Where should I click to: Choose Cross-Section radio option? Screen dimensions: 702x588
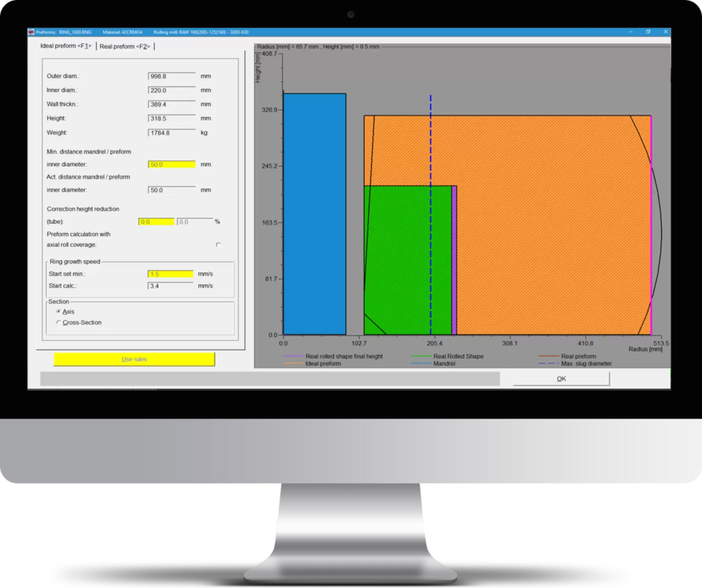[58, 323]
